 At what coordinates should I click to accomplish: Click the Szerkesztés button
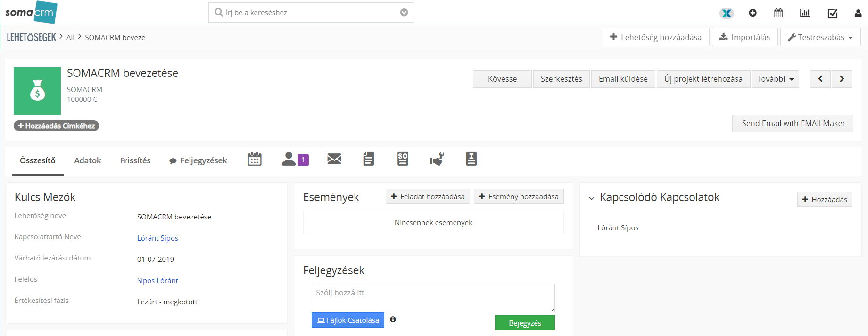(561, 79)
